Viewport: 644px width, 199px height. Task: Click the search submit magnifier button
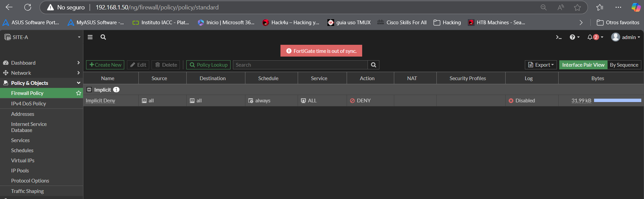point(374,65)
